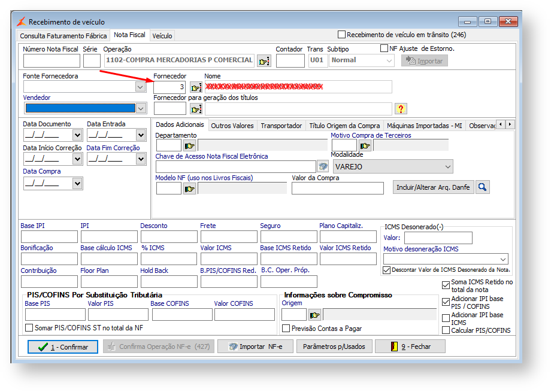Click the 1 - Confirmar button
Viewport: 551px width, 392px height.
tap(63, 347)
